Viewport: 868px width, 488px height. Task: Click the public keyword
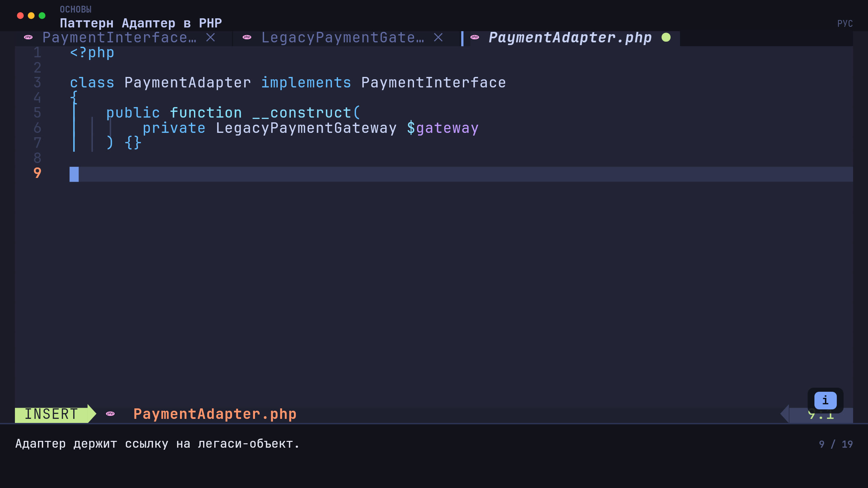133,113
